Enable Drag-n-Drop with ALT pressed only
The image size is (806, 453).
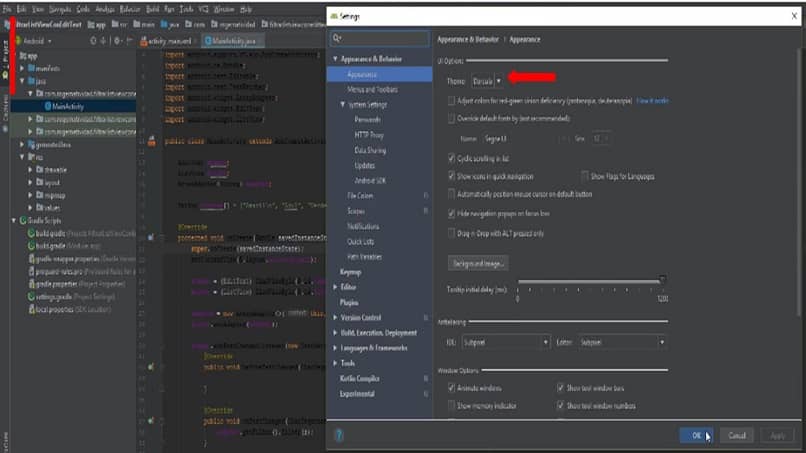pyautogui.click(x=451, y=233)
